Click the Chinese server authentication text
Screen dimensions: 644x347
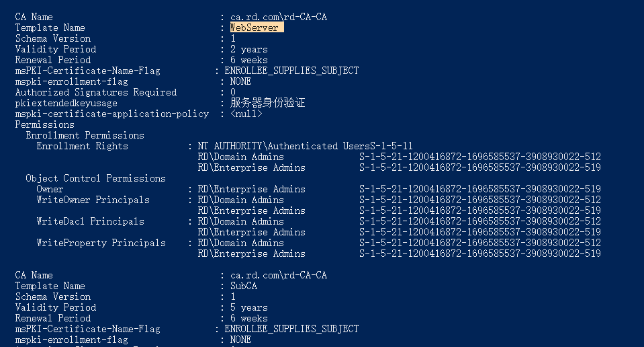[x=267, y=103]
